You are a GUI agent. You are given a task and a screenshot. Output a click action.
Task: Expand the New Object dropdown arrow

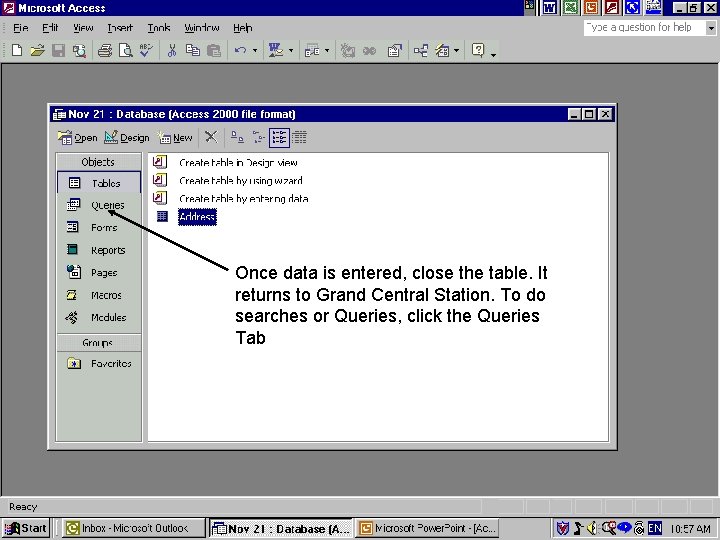click(456, 51)
